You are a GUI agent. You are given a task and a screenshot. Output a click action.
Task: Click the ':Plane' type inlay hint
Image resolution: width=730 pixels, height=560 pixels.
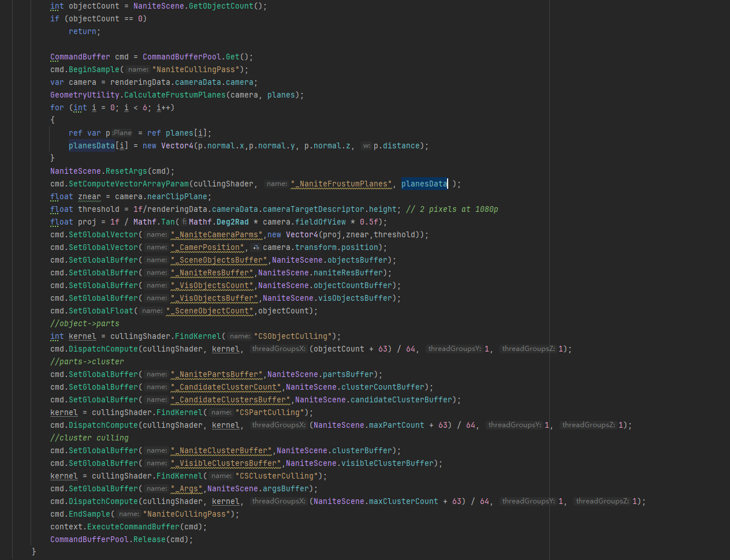tap(122, 133)
